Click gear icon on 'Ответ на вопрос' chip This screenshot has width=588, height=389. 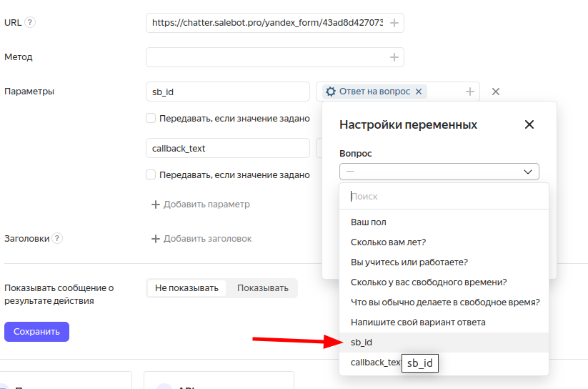point(330,92)
